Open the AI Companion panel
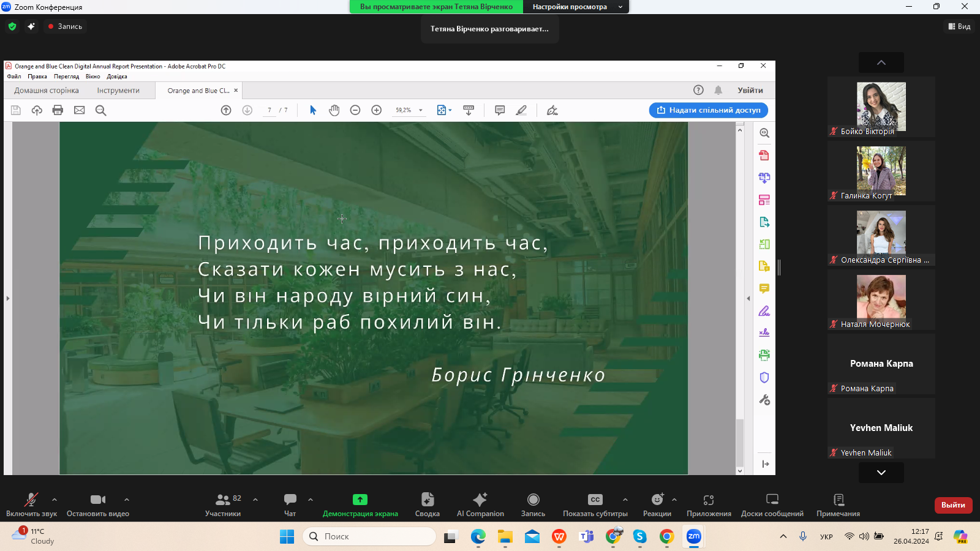The image size is (980, 551). click(480, 504)
